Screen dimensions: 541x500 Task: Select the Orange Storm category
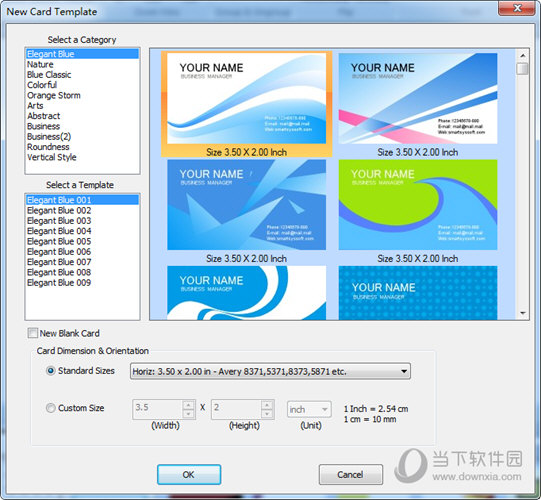point(54,95)
